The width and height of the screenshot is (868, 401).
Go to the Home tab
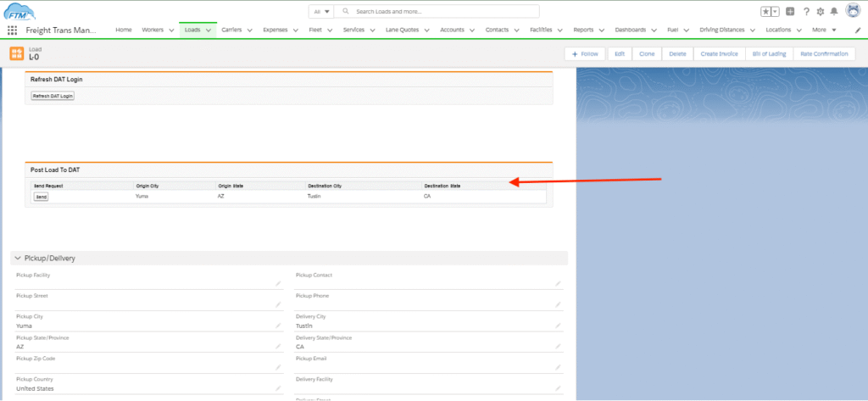(124, 30)
